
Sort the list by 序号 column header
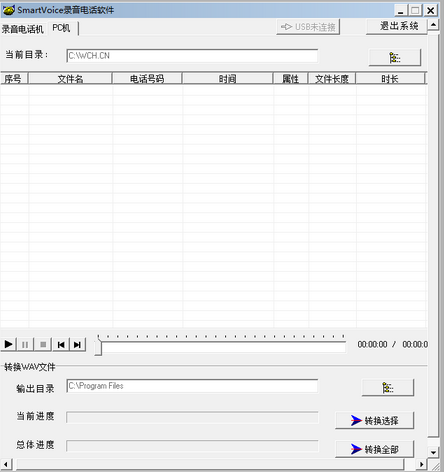14,79
